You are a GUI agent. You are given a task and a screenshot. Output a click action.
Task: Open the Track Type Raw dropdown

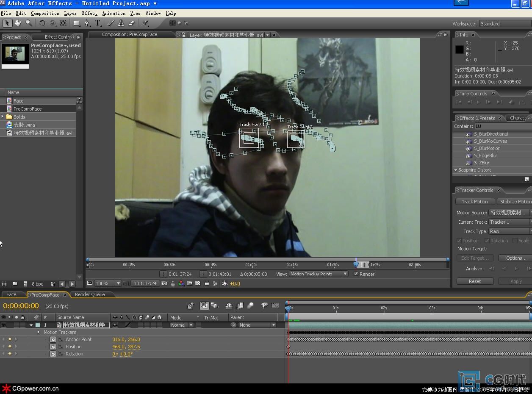pos(510,231)
